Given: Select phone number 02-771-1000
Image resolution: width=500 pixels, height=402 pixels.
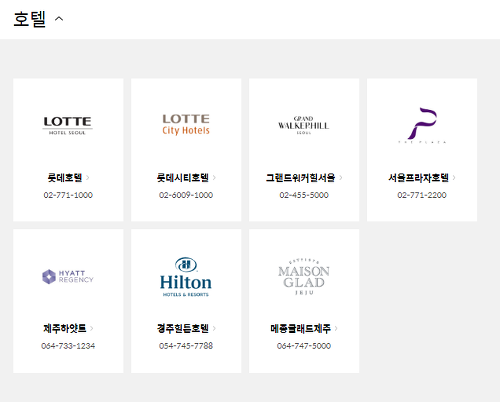Looking at the screenshot, I should point(68,195).
